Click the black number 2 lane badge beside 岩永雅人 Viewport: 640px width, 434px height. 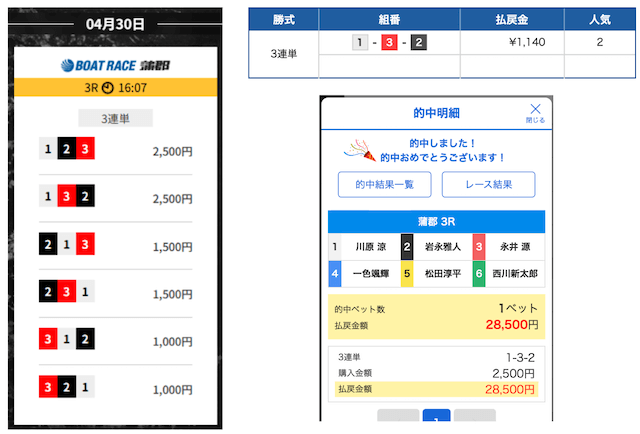click(407, 247)
